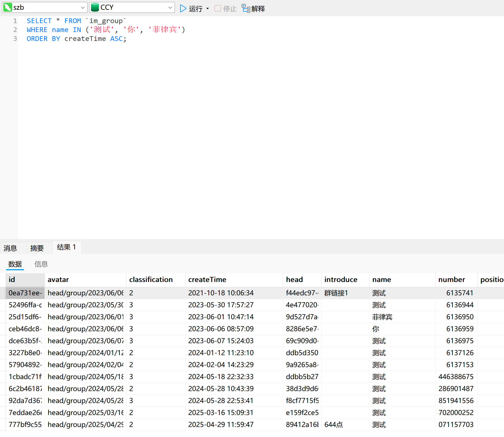This screenshot has width=504, height=437.
Task: Click the Run play icon
Action: tap(183, 9)
